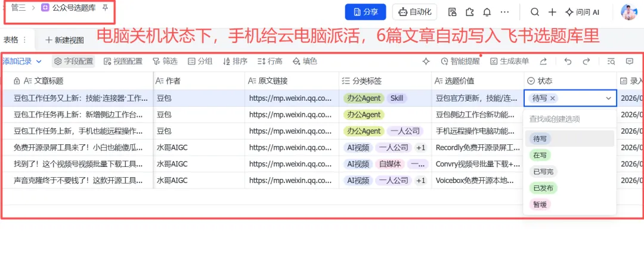Click the 豆包侧边工作台新功能 value cell
This screenshot has width=644, height=257.
coord(478,114)
